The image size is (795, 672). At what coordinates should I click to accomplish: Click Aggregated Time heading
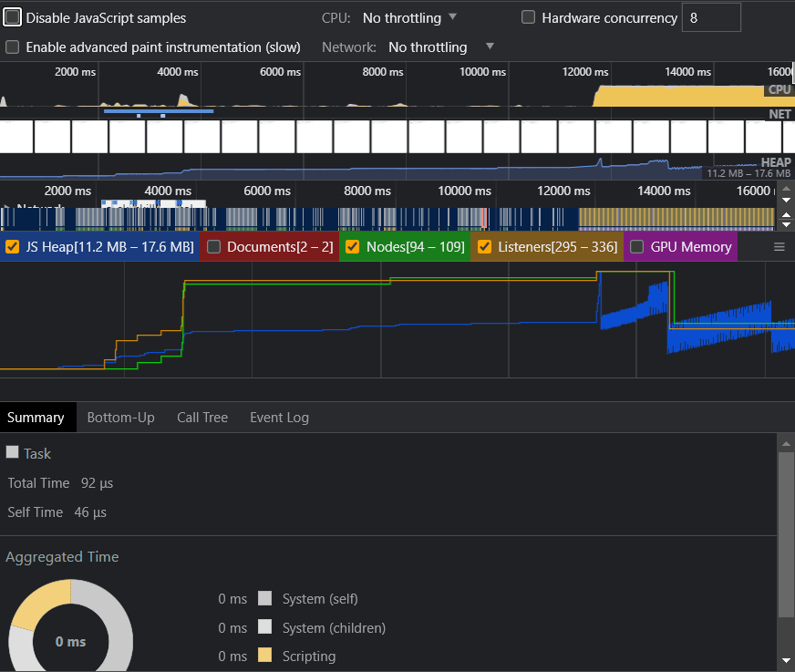(62, 557)
